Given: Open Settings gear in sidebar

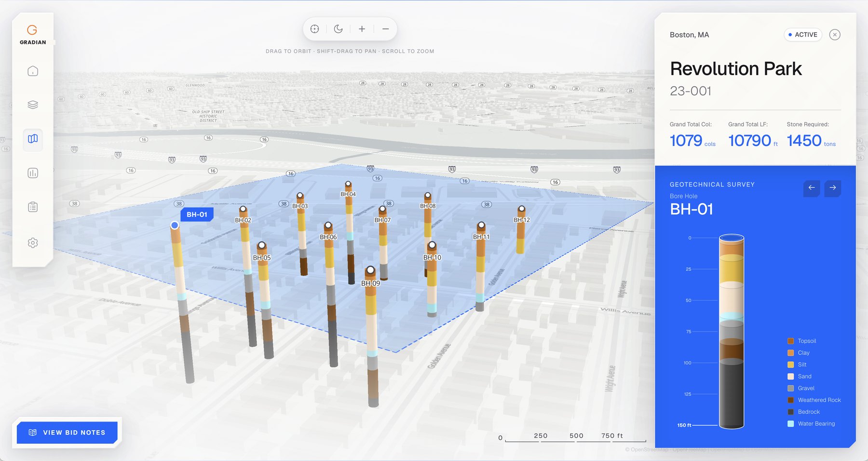Looking at the screenshot, I should pos(33,243).
